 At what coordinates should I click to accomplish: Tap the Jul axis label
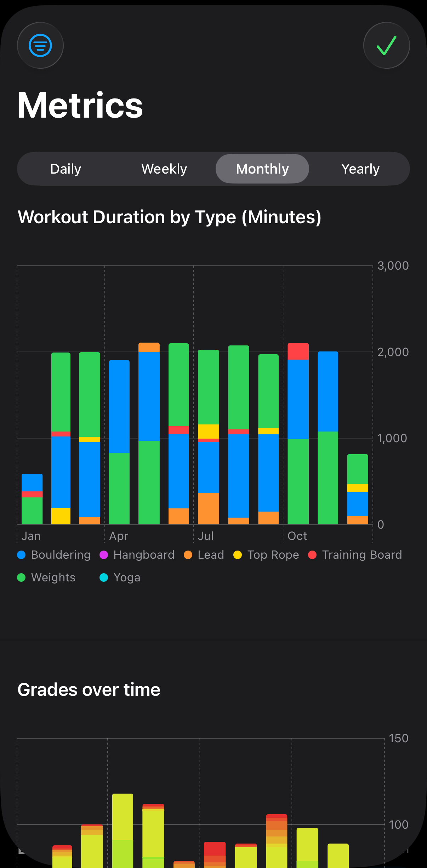(206, 536)
